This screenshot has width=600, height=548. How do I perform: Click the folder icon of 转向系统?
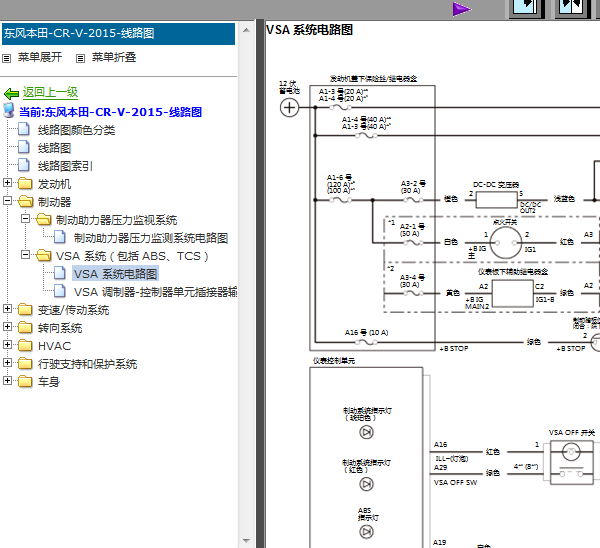click(x=25, y=327)
